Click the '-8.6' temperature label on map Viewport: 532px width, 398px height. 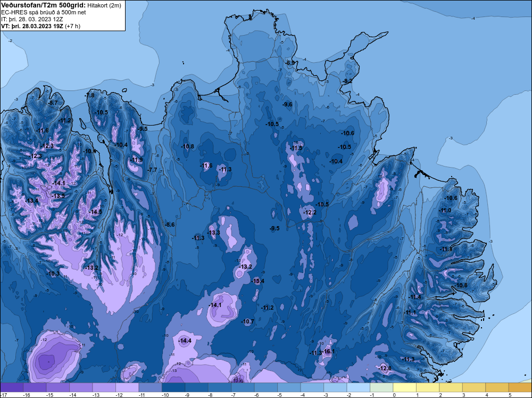click(170, 225)
